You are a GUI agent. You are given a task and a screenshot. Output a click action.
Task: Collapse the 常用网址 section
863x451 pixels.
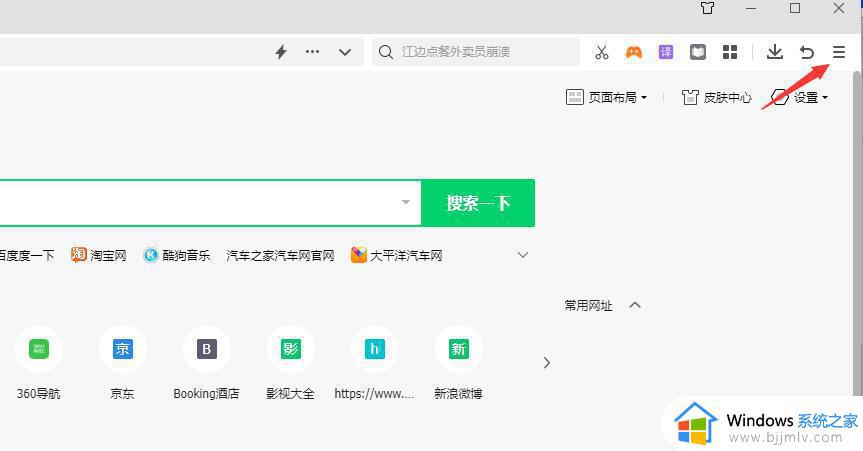pos(635,305)
